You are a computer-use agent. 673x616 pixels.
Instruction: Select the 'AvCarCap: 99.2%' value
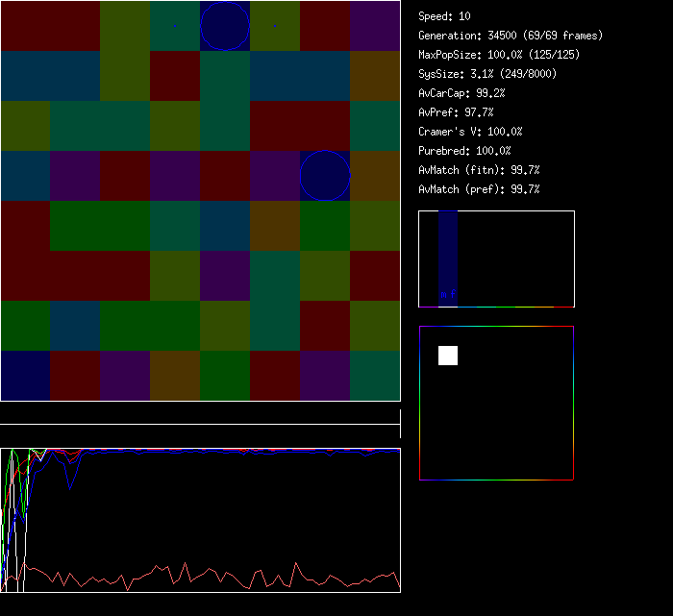(x=461, y=93)
